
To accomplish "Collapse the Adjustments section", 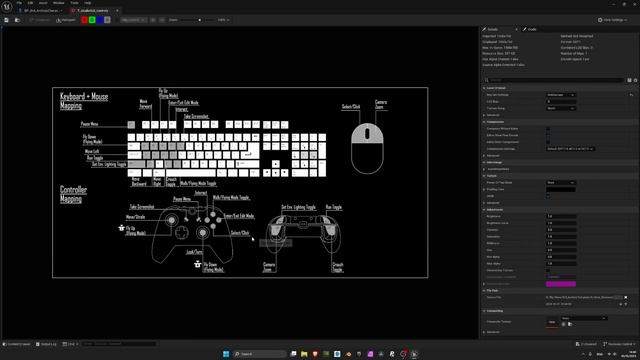I will (x=484, y=210).
